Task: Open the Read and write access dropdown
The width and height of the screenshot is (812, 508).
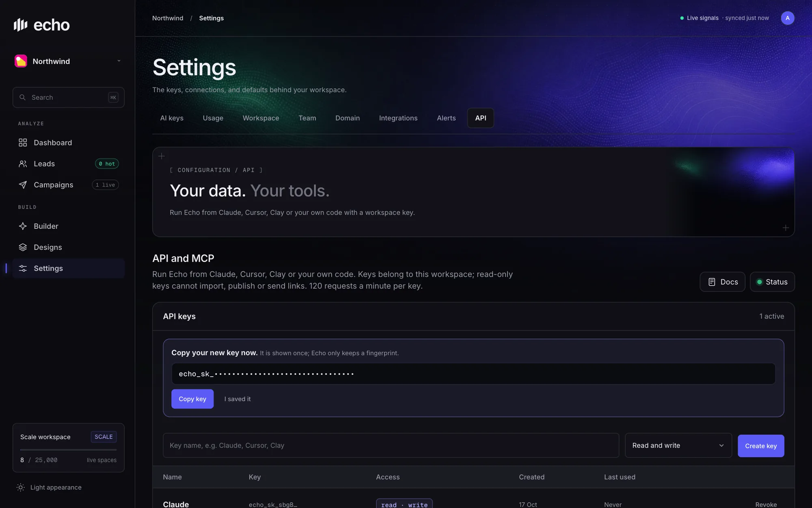Action: coord(678,445)
